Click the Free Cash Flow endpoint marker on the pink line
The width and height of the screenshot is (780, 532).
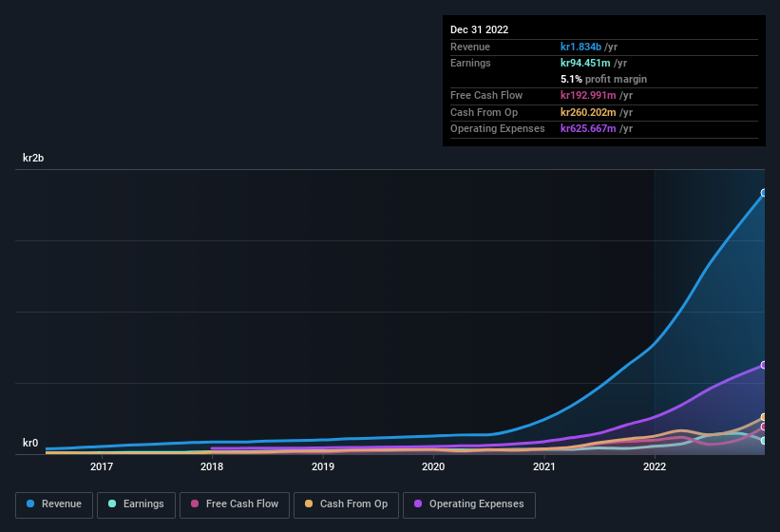tap(764, 427)
